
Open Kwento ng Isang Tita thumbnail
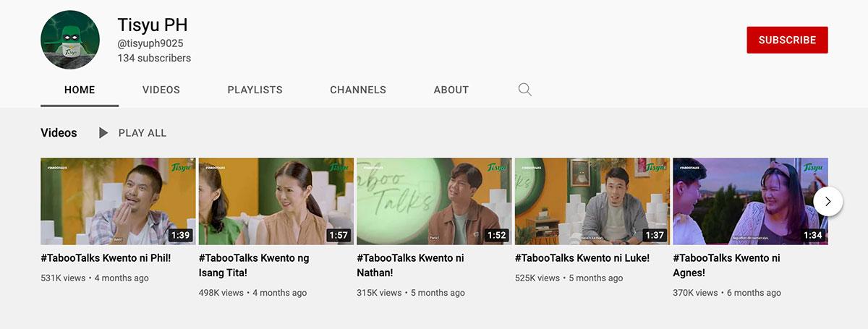pyautogui.click(x=276, y=201)
